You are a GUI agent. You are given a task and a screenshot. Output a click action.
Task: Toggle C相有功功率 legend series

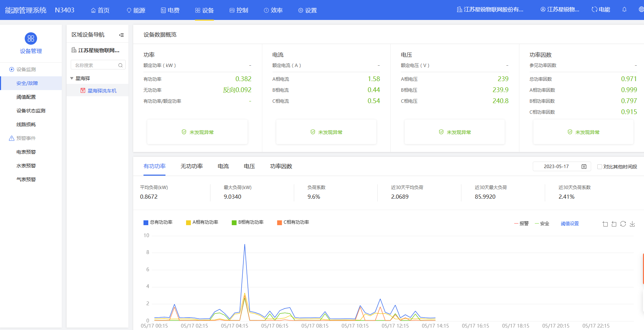click(x=293, y=222)
